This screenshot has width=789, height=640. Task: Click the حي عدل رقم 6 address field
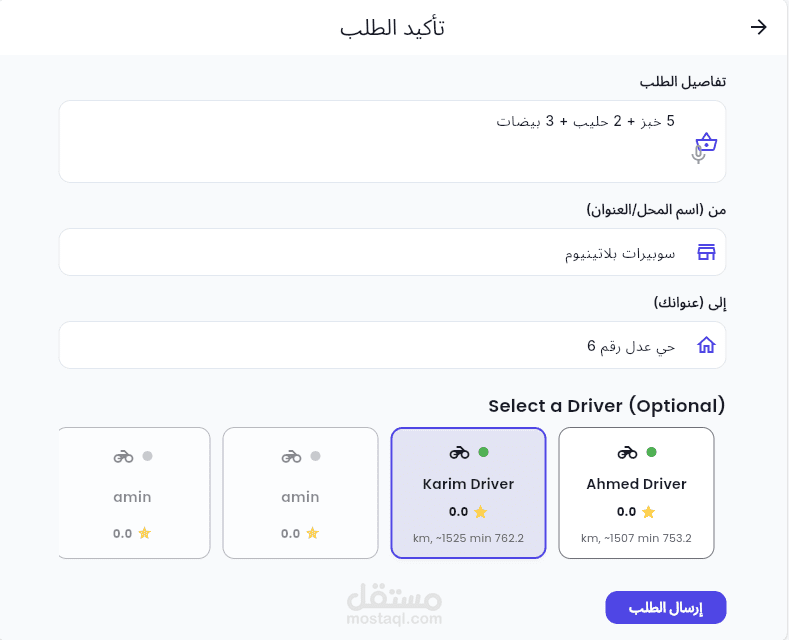point(392,345)
